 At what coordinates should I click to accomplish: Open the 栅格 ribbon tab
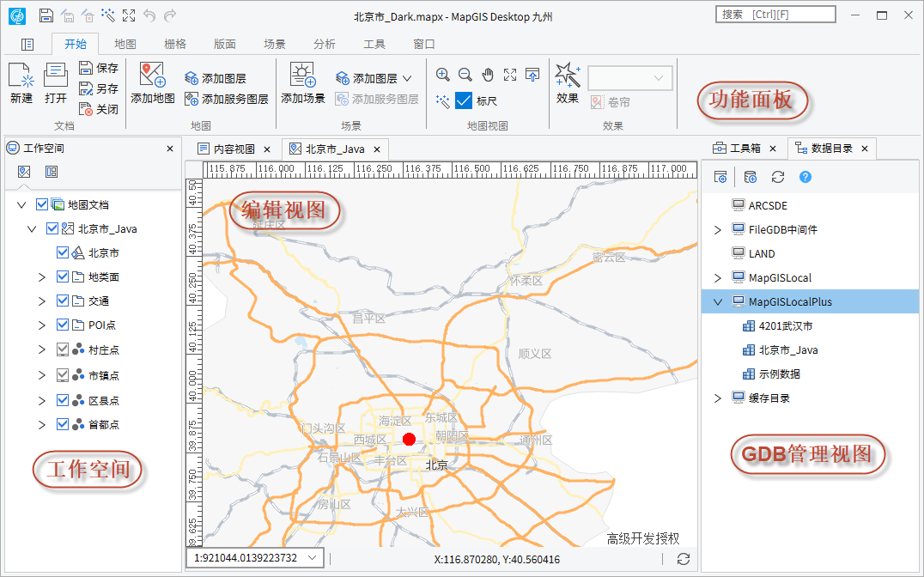[x=175, y=44]
